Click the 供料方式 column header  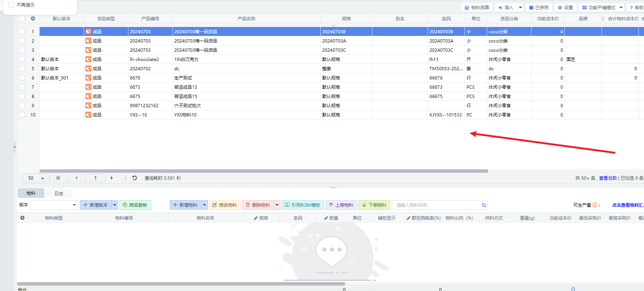click(x=494, y=218)
